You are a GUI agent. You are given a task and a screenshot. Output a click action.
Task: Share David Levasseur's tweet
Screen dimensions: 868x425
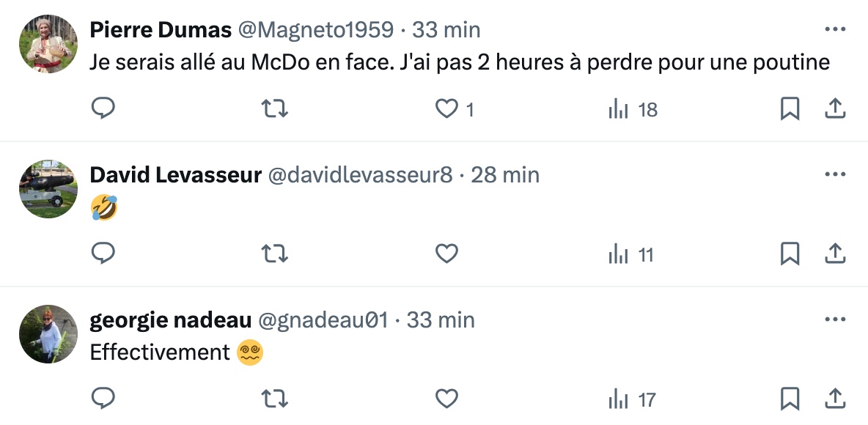(x=835, y=254)
